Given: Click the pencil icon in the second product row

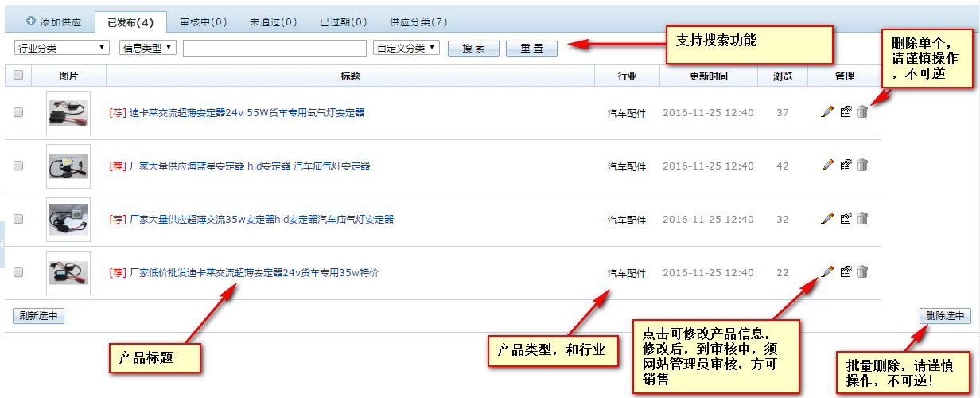Looking at the screenshot, I should click(x=827, y=166).
